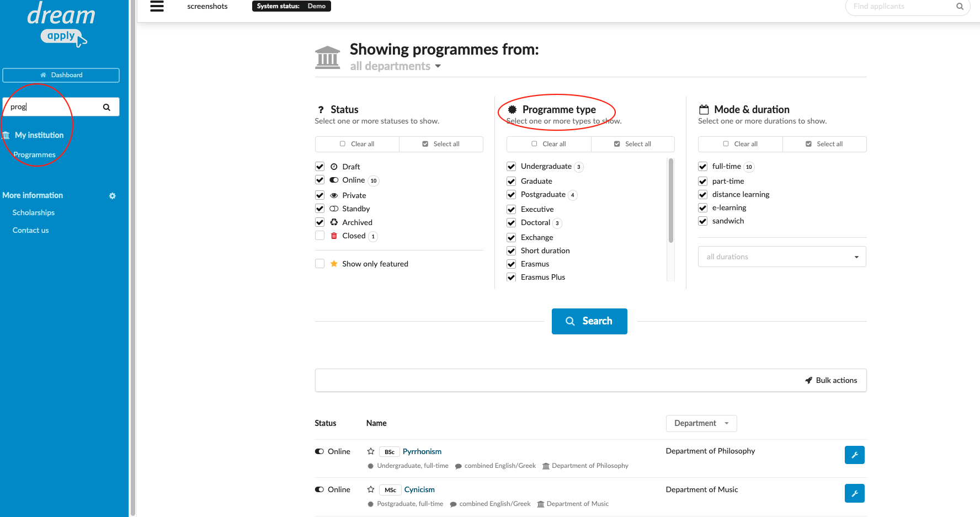The image size is (980, 517).
Task: Click the Find applicants magnifier icon
Action: click(x=960, y=7)
